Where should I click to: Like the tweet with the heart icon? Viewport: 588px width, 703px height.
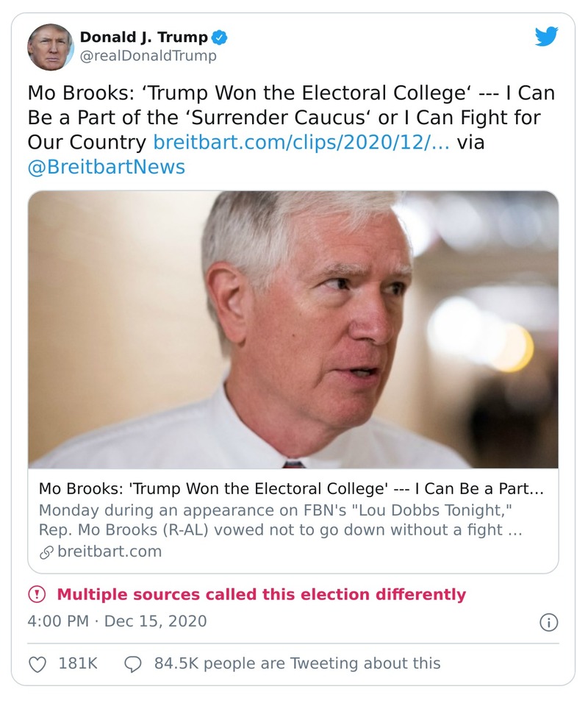[x=37, y=663]
